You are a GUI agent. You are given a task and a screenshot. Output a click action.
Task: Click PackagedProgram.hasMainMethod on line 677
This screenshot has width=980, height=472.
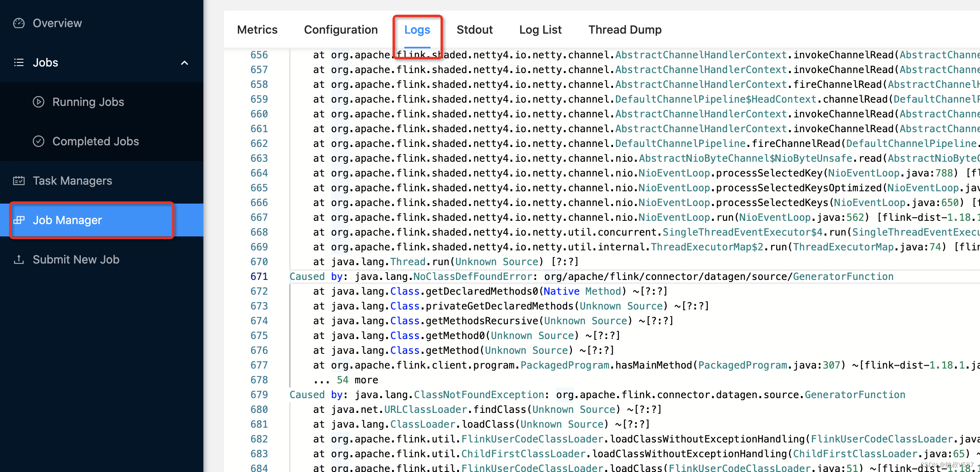pyautogui.click(x=606, y=365)
